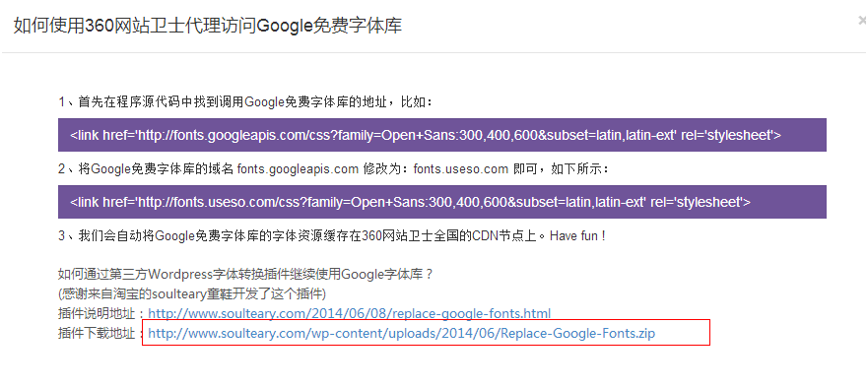Click rel='stylesheet' in the second code block
The height and width of the screenshot is (388, 868).
coord(701,202)
